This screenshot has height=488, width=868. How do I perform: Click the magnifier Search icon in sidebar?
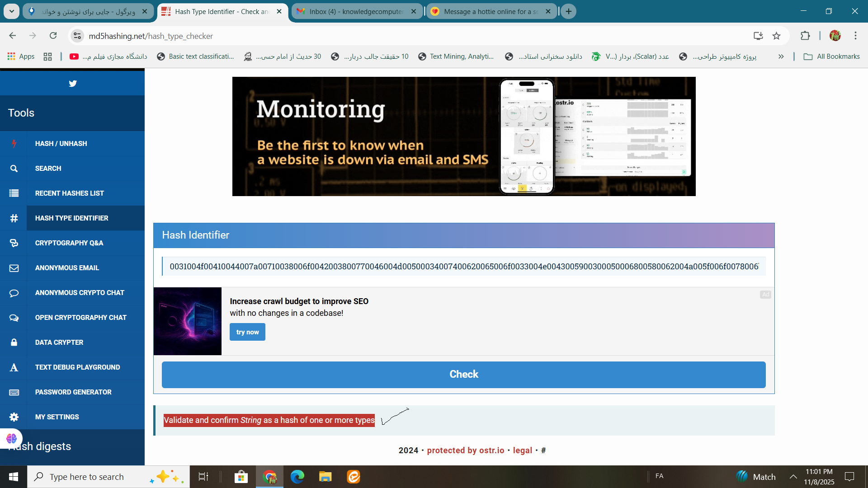click(14, 169)
